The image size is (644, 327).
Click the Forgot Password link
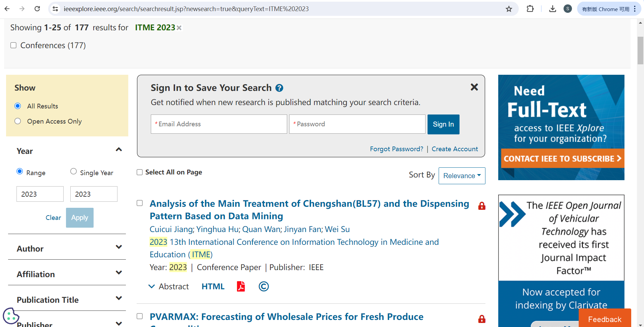click(x=396, y=149)
